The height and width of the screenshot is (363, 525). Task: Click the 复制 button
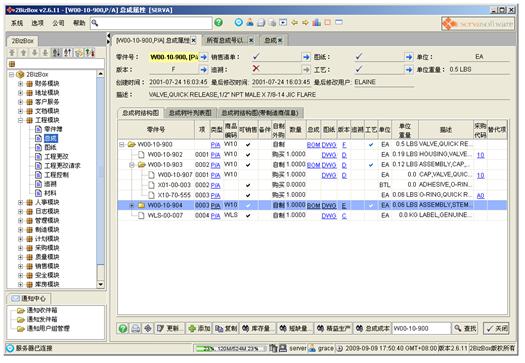tap(226, 329)
